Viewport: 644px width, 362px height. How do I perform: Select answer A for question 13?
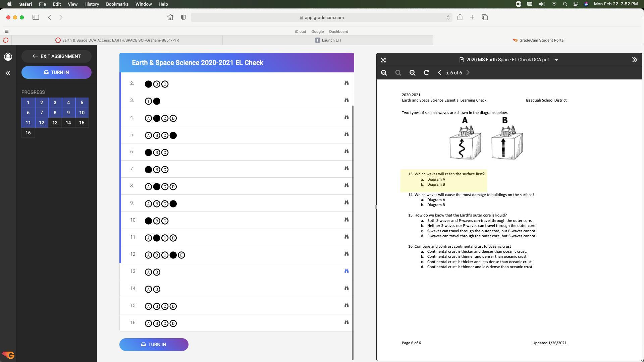pyautogui.click(x=148, y=272)
